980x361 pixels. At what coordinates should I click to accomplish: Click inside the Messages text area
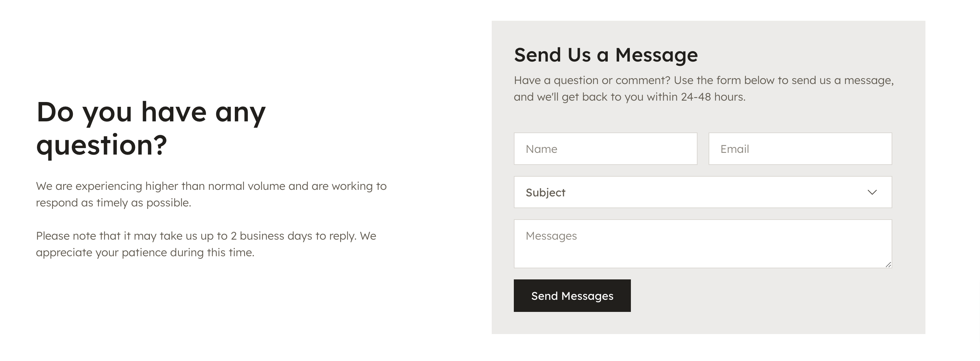[x=703, y=244]
